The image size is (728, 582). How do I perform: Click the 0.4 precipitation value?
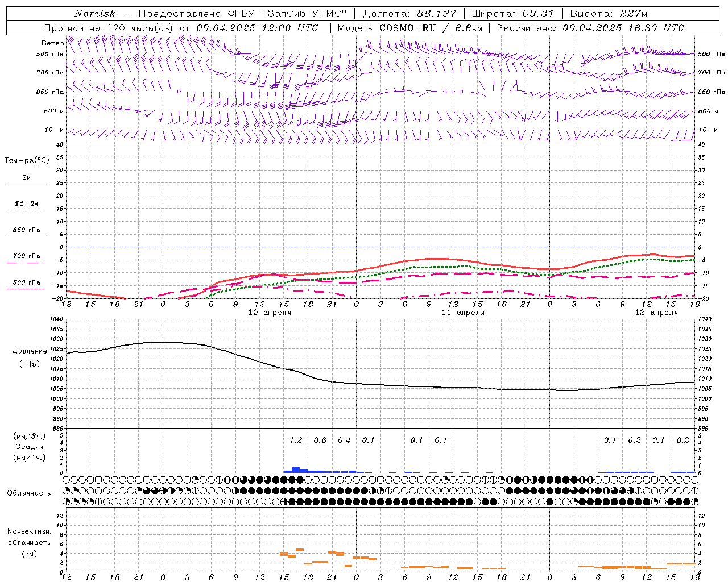click(344, 440)
